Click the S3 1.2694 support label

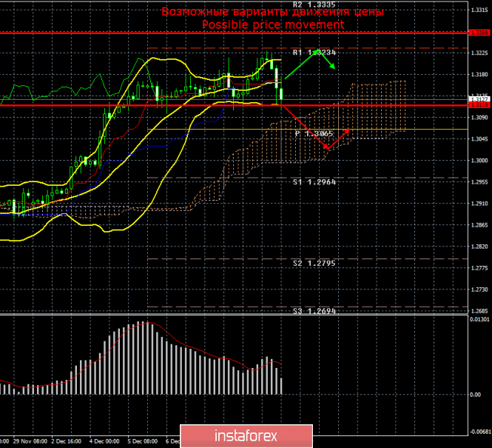(x=314, y=311)
